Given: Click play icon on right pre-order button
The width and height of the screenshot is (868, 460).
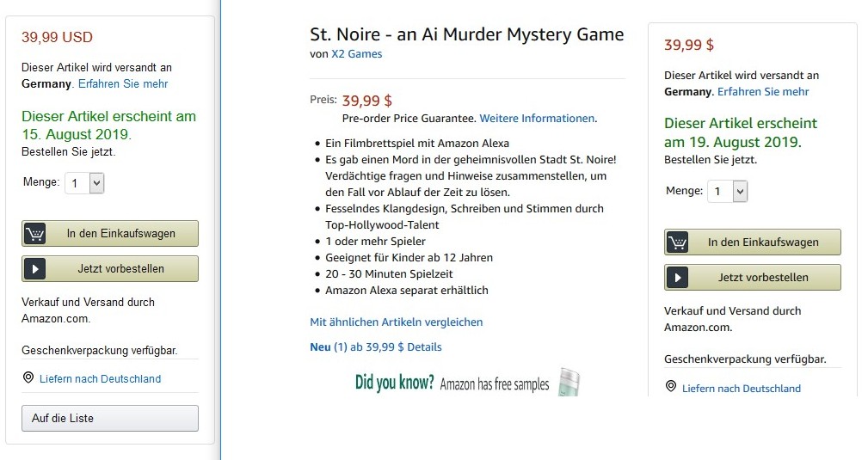Looking at the screenshot, I should click(x=678, y=278).
